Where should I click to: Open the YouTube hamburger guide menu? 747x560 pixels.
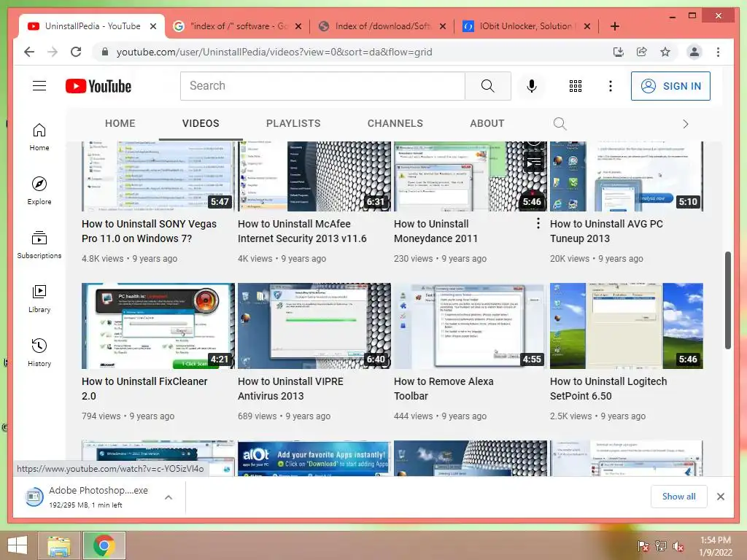tap(39, 86)
